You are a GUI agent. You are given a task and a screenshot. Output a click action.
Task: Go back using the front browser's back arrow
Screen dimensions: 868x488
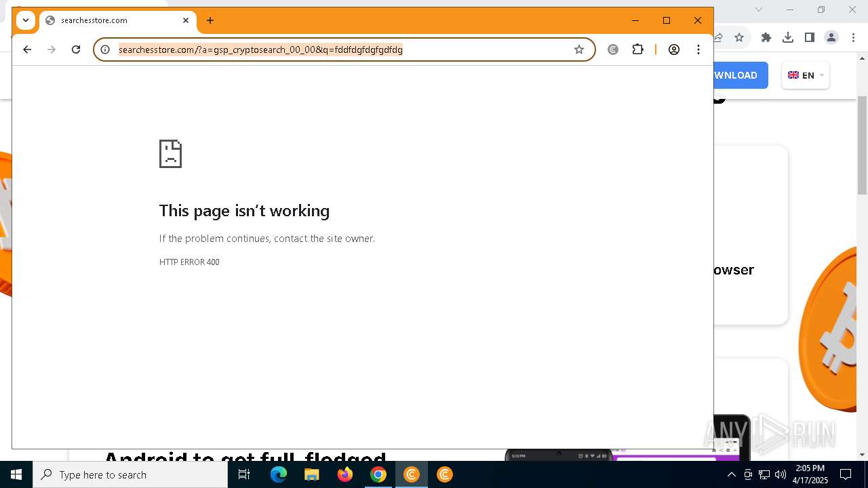tap(27, 49)
